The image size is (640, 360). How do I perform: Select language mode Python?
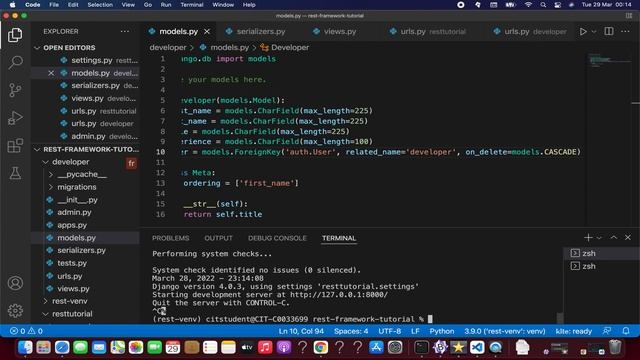pyautogui.click(x=442, y=331)
